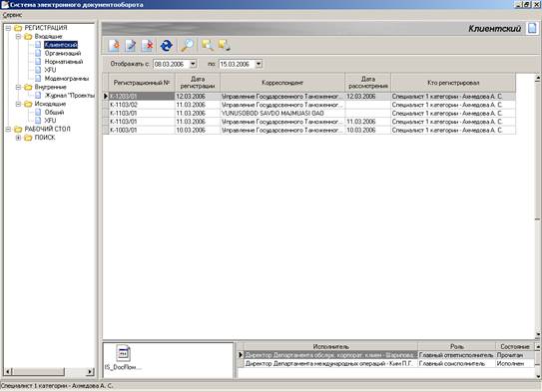542x392 pixels.
Task: Select the row numbered K-1003/01
Action: (309, 131)
